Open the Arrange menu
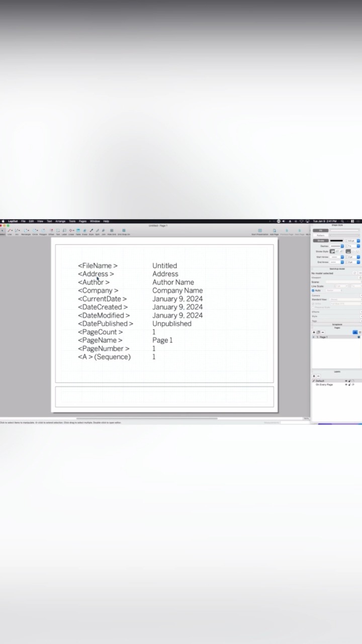 point(60,221)
